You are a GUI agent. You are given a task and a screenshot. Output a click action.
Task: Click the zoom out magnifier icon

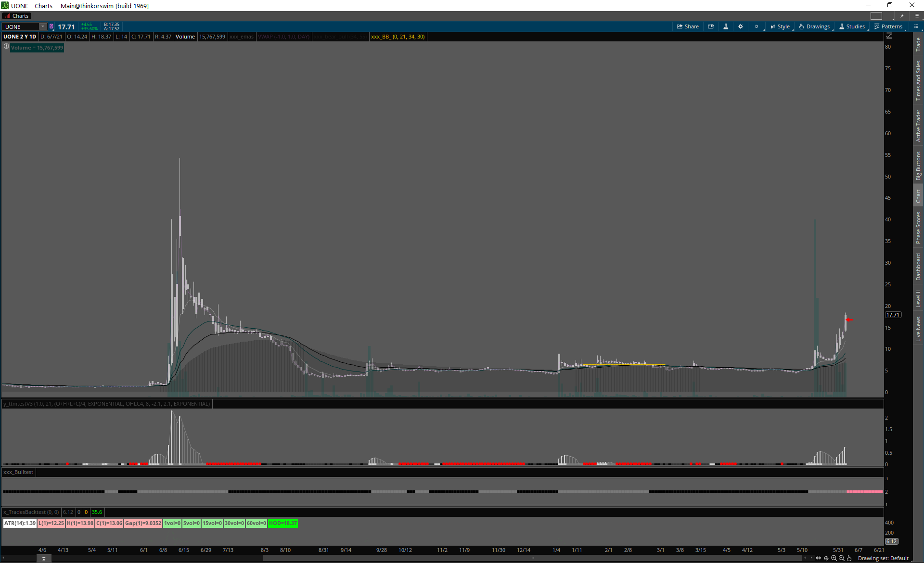[842, 558]
